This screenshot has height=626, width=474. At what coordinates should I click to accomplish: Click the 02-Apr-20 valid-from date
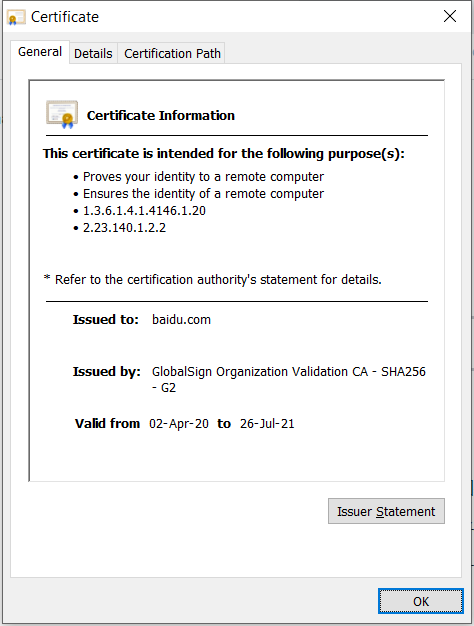tap(179, 424)
